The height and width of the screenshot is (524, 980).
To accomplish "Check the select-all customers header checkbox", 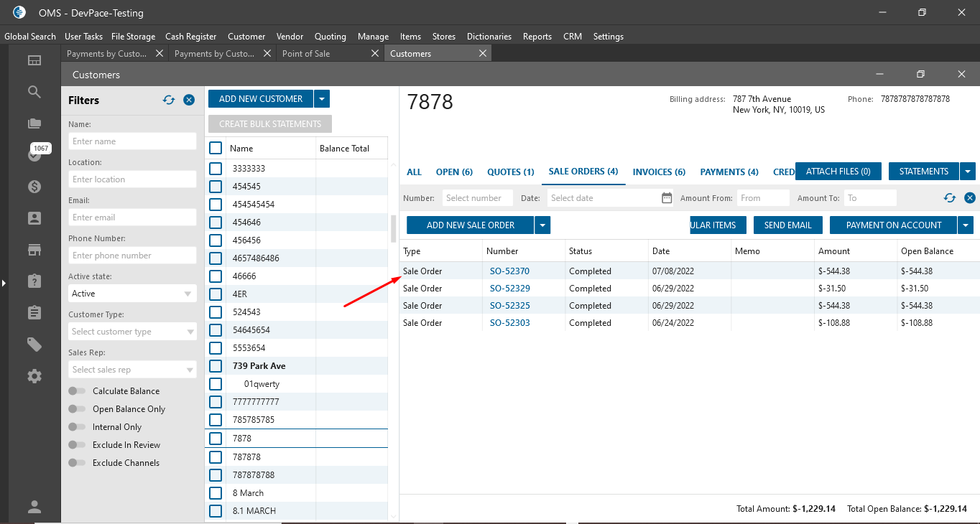I will tap(216, 149).
